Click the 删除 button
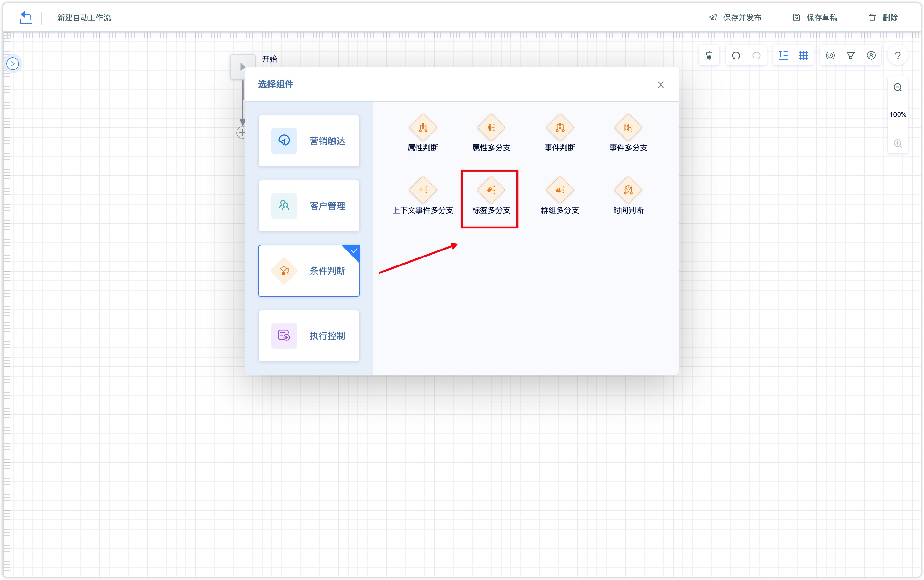The image size is (924, 580). pos(883,18)
